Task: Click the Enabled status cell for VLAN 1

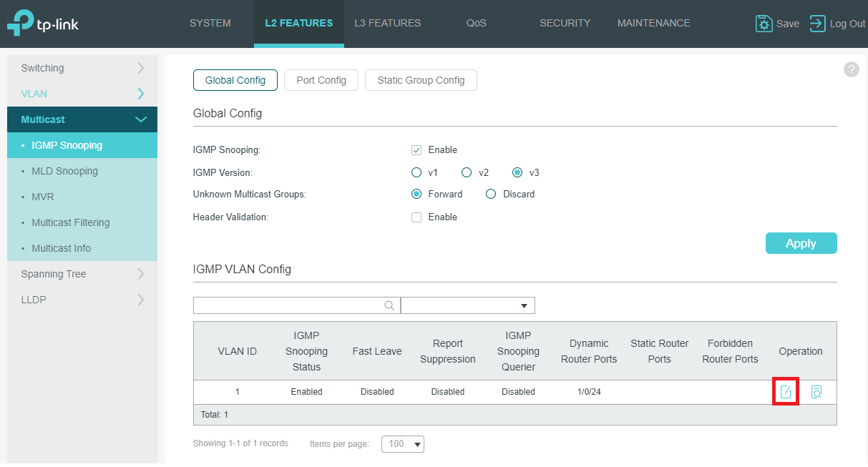Action: click(306, 392)
